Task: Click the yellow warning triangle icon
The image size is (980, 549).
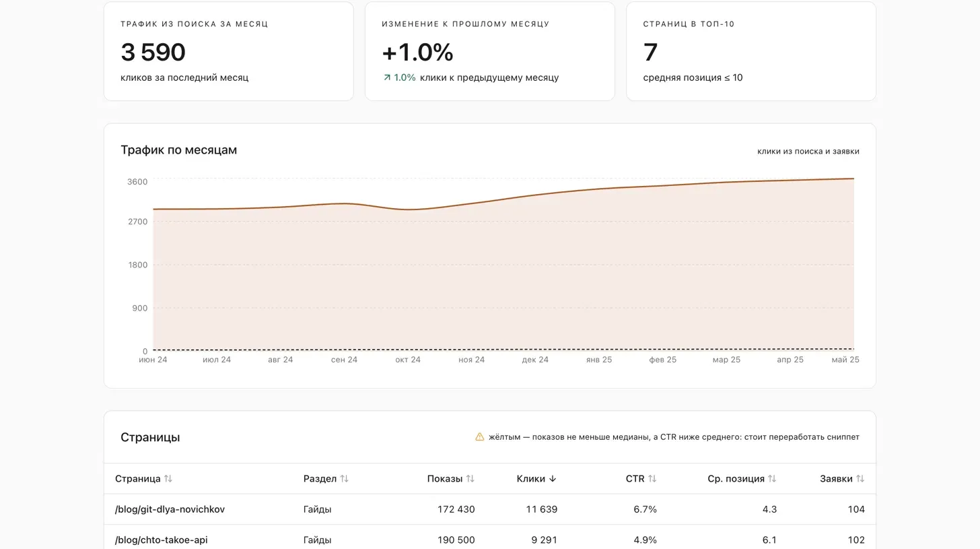Action: [x=480, y=437]
